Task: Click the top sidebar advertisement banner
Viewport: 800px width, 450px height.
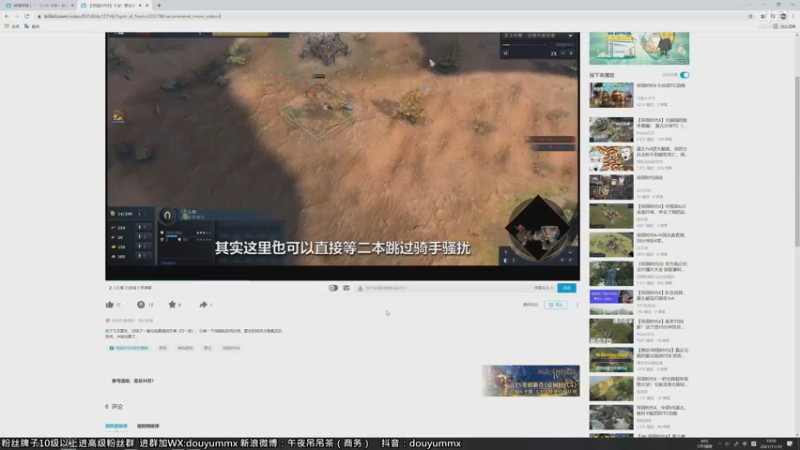Action: pos(639,48)
